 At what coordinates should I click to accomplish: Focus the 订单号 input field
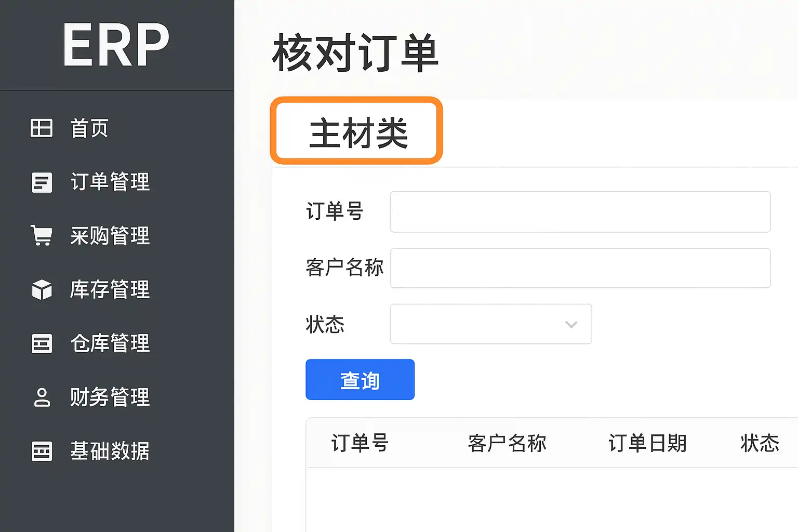[580, 212]
